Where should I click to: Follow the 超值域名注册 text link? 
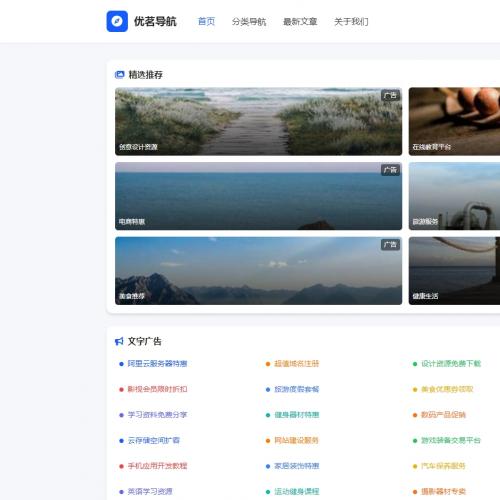point(297,364)
